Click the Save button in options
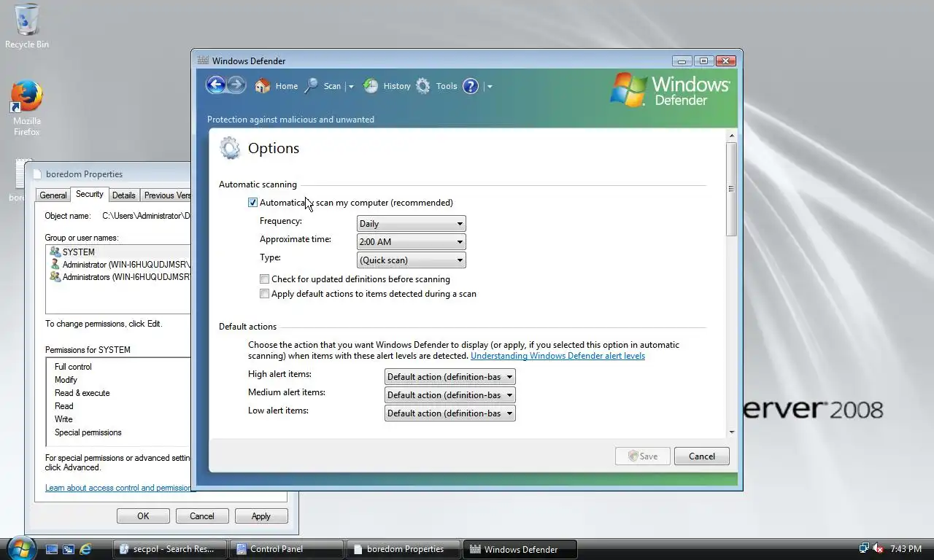The width and height of the screenshot is (934, 560). pos(642,456)
